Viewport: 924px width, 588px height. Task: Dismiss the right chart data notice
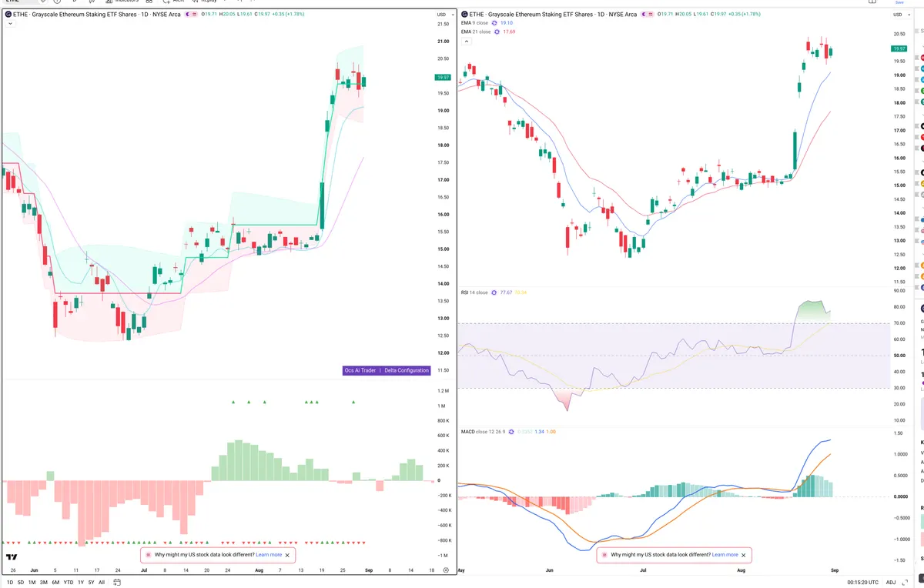[744, 554]
